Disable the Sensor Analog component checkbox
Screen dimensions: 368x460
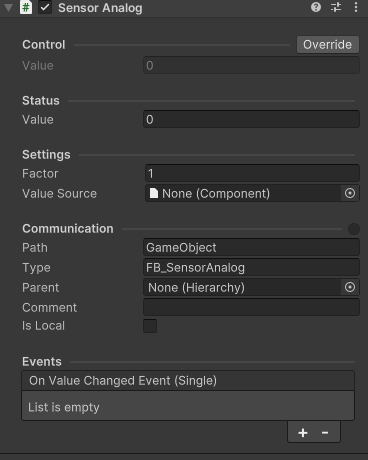45,7
